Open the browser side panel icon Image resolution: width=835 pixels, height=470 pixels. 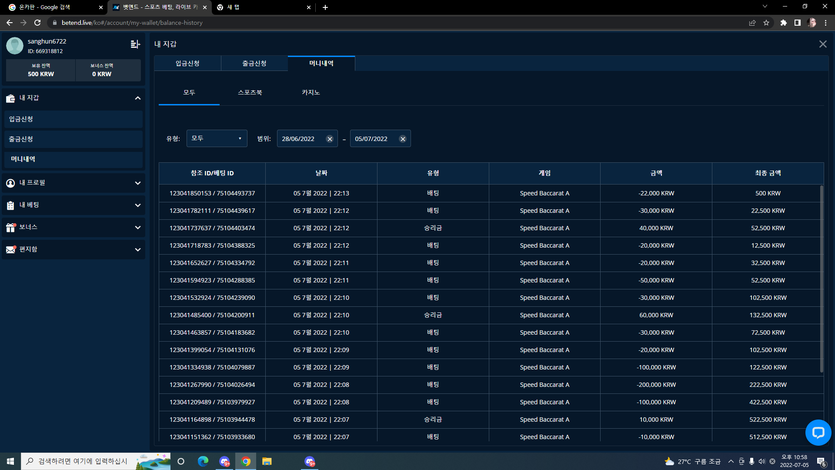[x=797, y=22]
